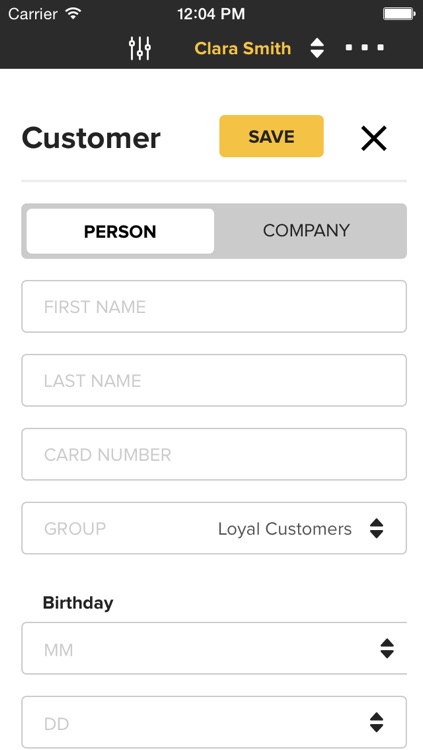Open the GROUP dropdown

click(214, 528)
